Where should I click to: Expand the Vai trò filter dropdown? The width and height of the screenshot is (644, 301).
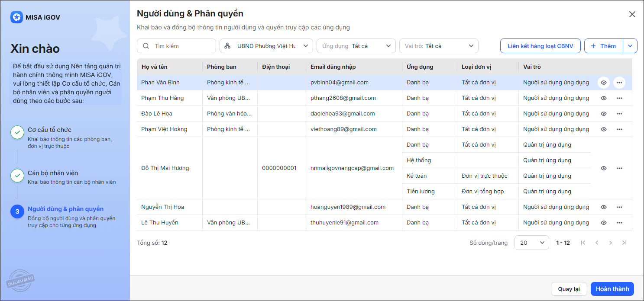pyautogui.click(x=439, y=46)
